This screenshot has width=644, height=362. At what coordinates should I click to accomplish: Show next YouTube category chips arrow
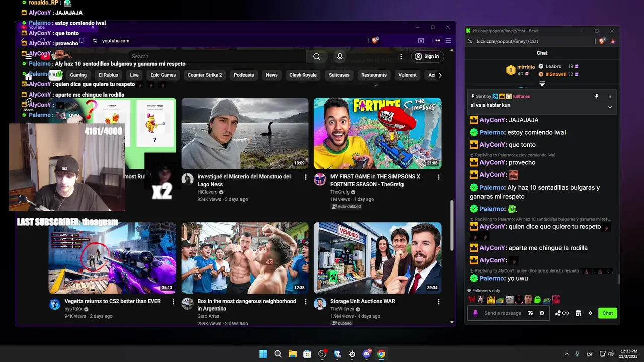[x=440, y=75]
